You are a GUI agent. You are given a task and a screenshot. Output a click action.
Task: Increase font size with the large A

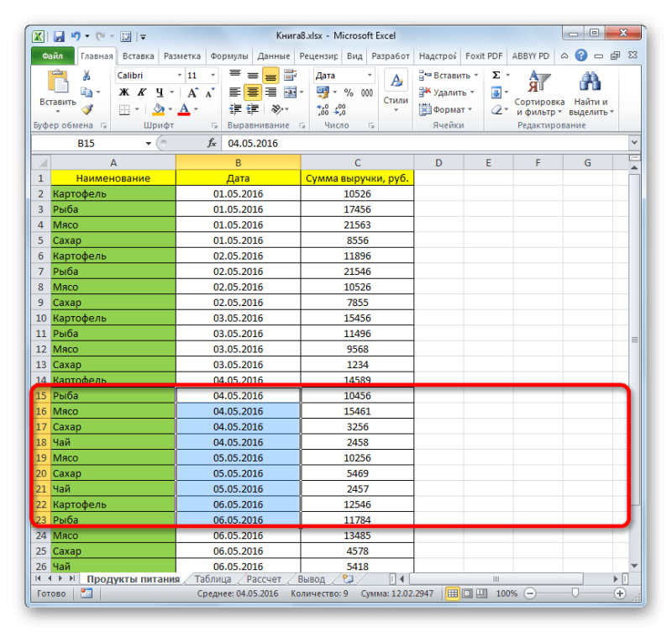192,92
